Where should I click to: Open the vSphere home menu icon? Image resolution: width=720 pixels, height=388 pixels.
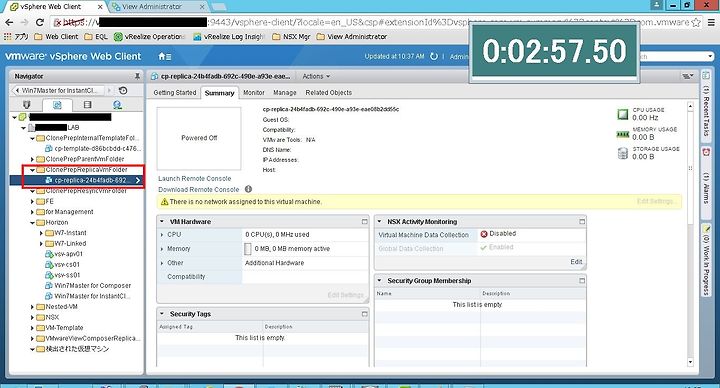[x=164, y=56]
